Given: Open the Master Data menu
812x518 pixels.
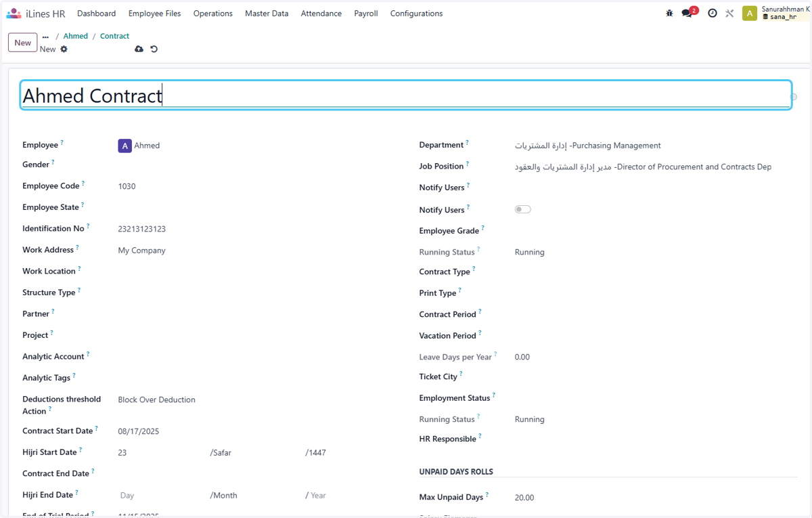Looking at the screenshot, I should coord(267,14).
